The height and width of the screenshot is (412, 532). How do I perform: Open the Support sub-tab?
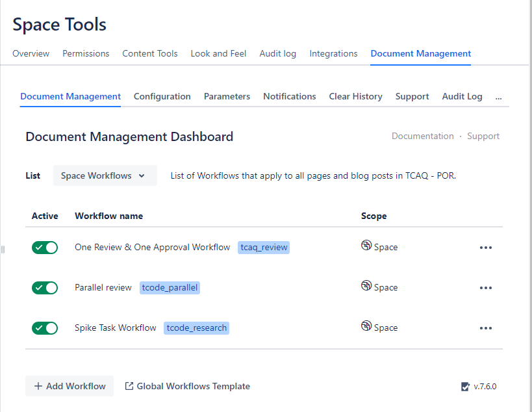[x=412, y=96]
